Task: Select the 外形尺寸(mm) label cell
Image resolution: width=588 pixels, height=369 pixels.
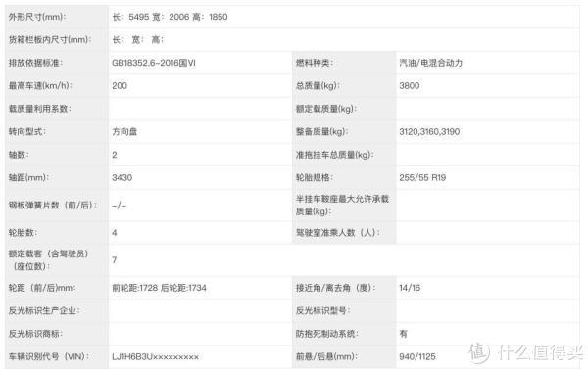Action: [57, 17]
